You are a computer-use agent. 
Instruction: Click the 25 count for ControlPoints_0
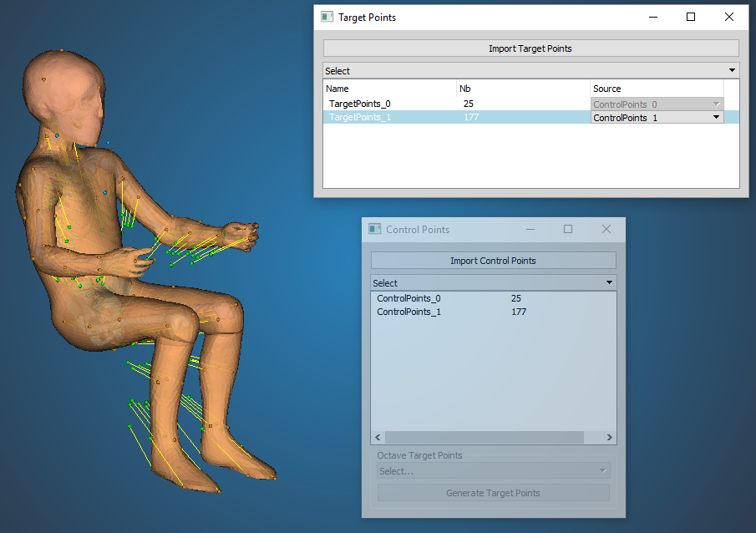point(516,298)
